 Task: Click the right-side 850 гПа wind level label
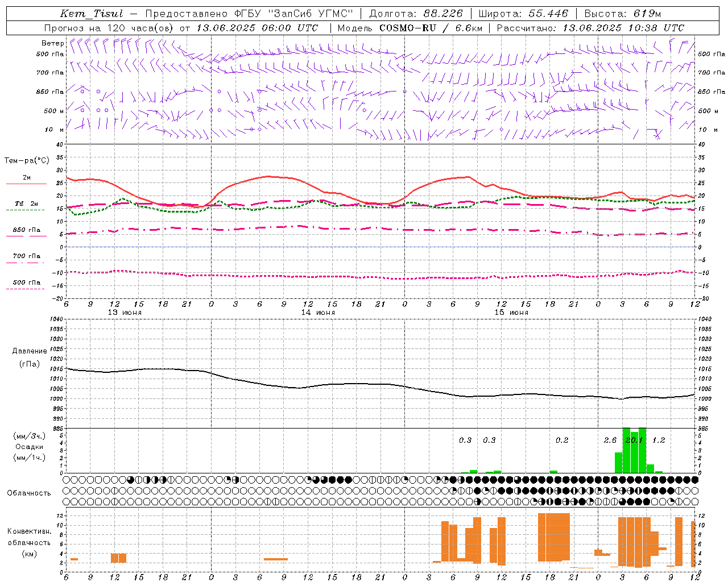[712, 92]
